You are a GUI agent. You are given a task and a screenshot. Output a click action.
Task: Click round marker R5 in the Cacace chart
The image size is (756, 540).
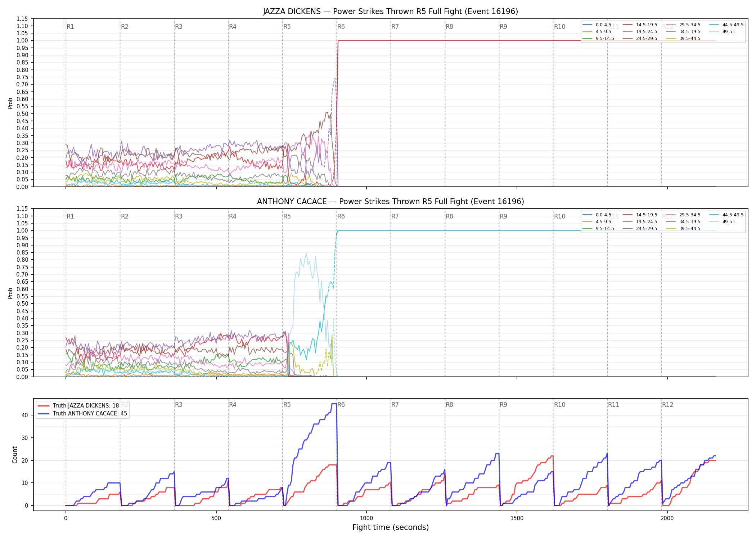pyautogui.click(x=287, y=216)
